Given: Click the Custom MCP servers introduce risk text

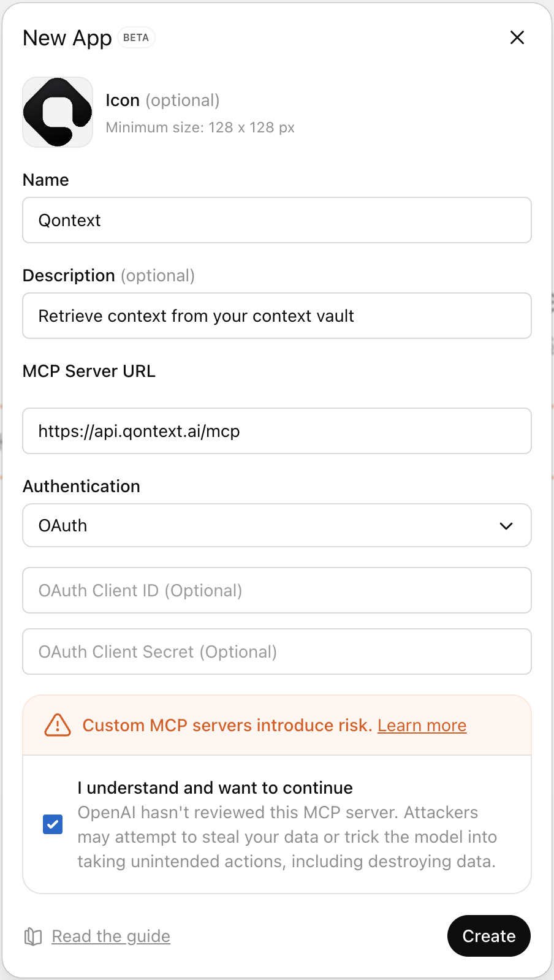Looking at the screenshot, I should (x=227, y=725).
